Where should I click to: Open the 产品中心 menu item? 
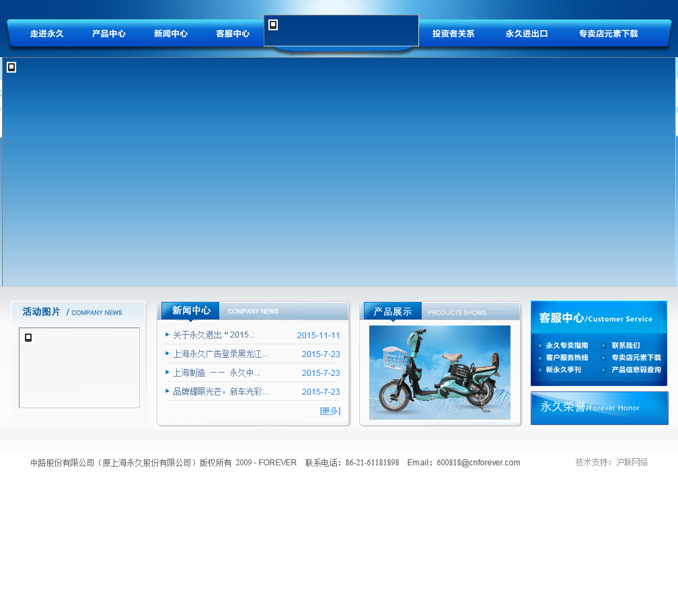click(x=108, y=34)
